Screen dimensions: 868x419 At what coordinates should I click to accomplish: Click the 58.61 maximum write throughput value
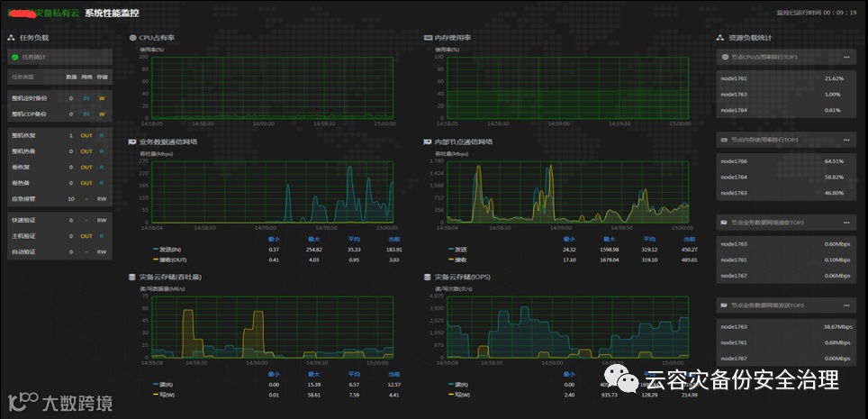[314, 394]
